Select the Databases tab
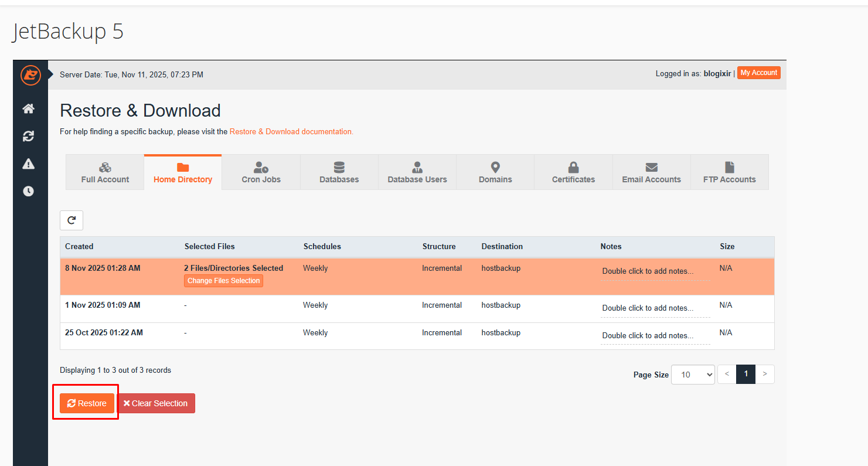This screenshot has height=466, width=868. (339, 172)
